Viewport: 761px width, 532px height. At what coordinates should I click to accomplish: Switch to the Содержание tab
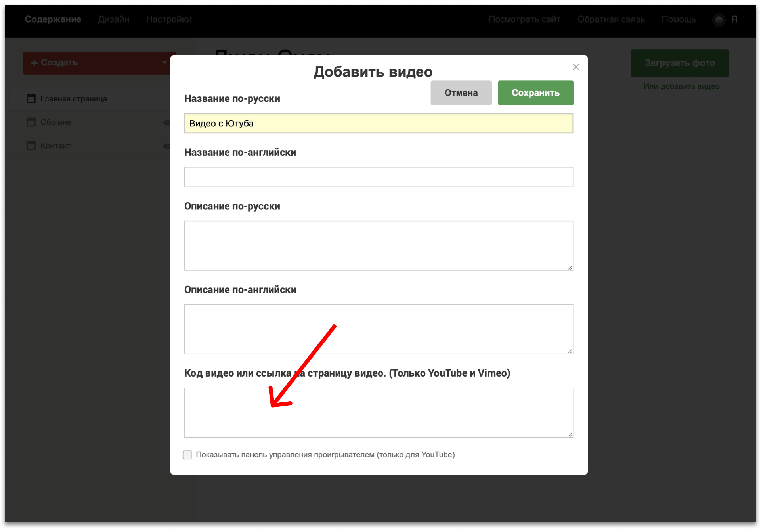(53, 19)
